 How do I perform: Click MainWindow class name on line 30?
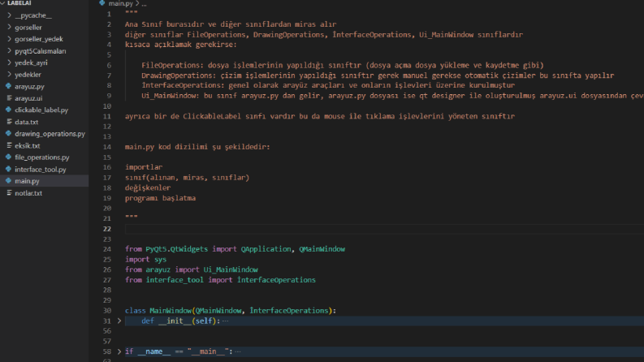click(x=171, y=311)
